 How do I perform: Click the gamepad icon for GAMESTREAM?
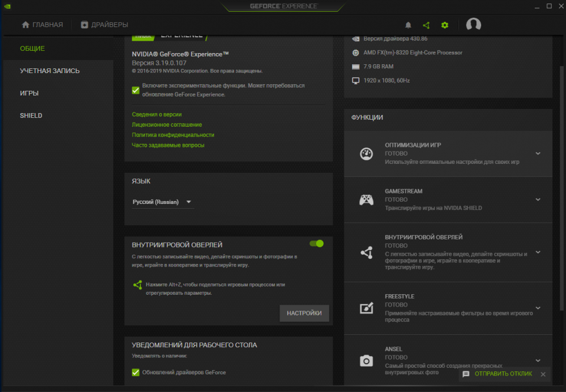coord(366,200)
